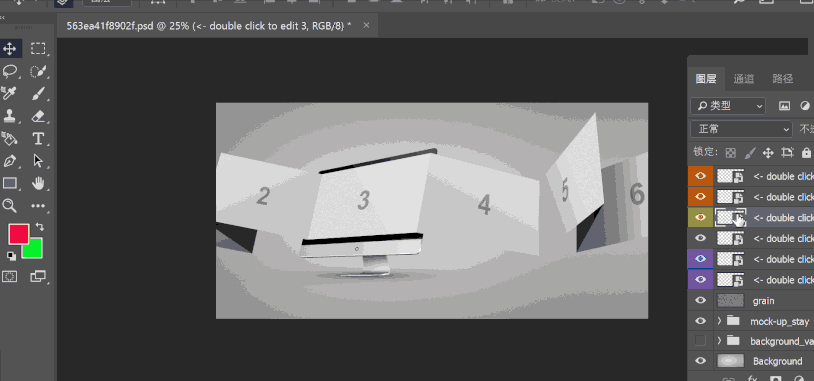Lock transparent pixels
The image size is (814, 381).
point(730,153)
